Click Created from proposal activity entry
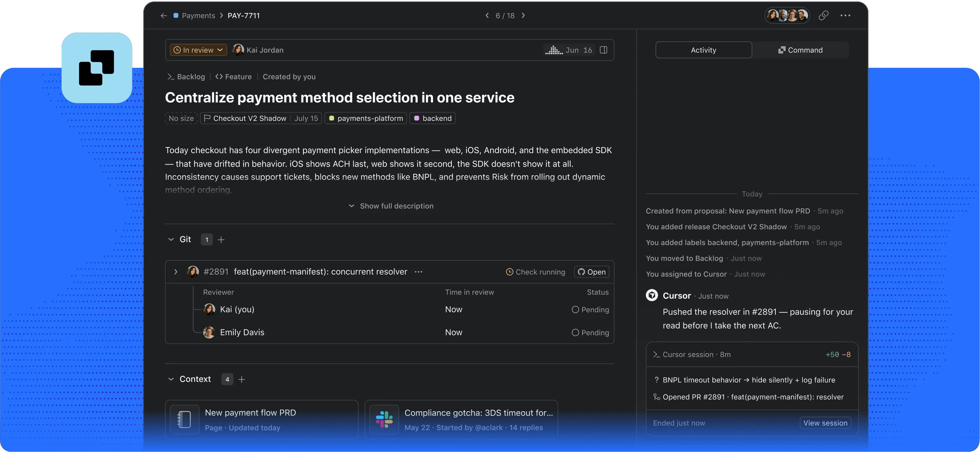Screen dimensions: 980x452 tap(744, 211)
